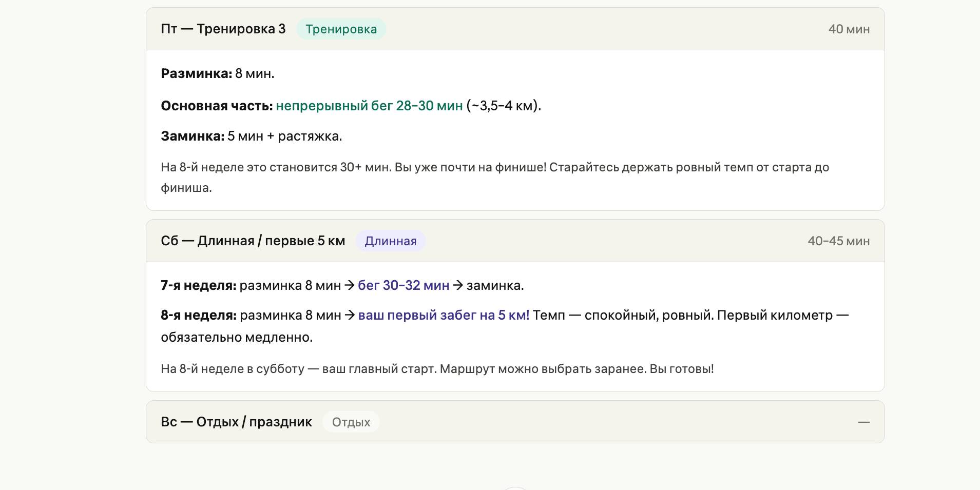
Task: Click the grey Отдых tag
Action: click(x=351, y=422)
